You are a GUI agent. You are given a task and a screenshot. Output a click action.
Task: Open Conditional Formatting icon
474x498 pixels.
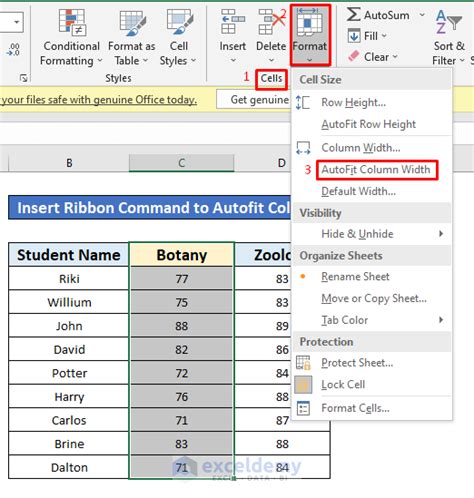tap(72, 22)
